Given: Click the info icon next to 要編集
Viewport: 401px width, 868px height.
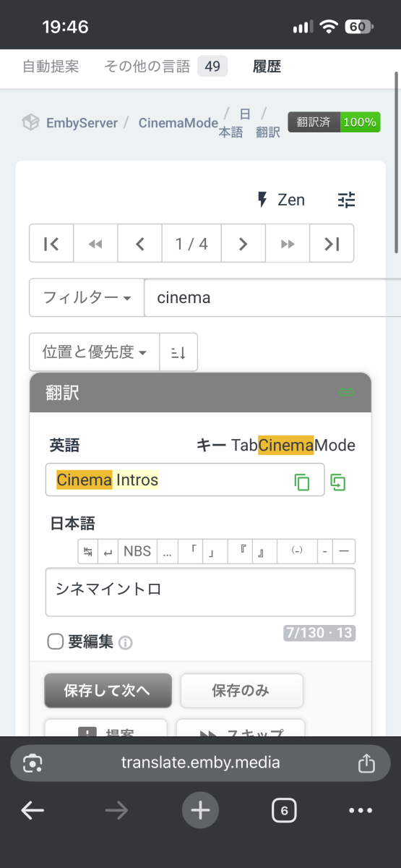Looking at the screenshot, I should point(126,642).
